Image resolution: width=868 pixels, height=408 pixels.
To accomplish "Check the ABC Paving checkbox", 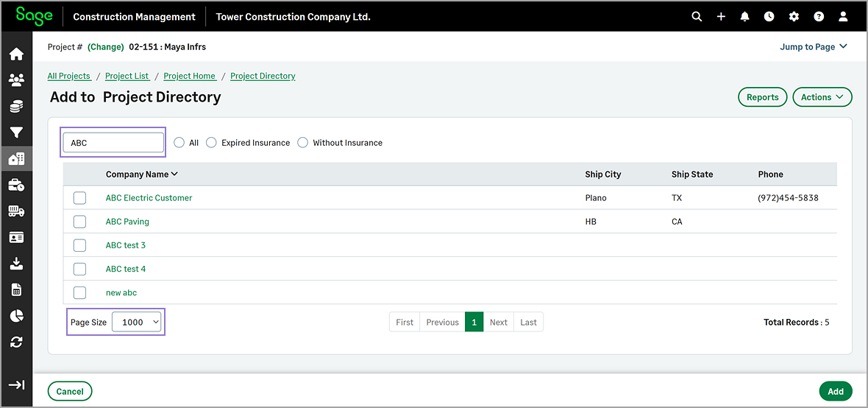I will click(x=79, y=222).
